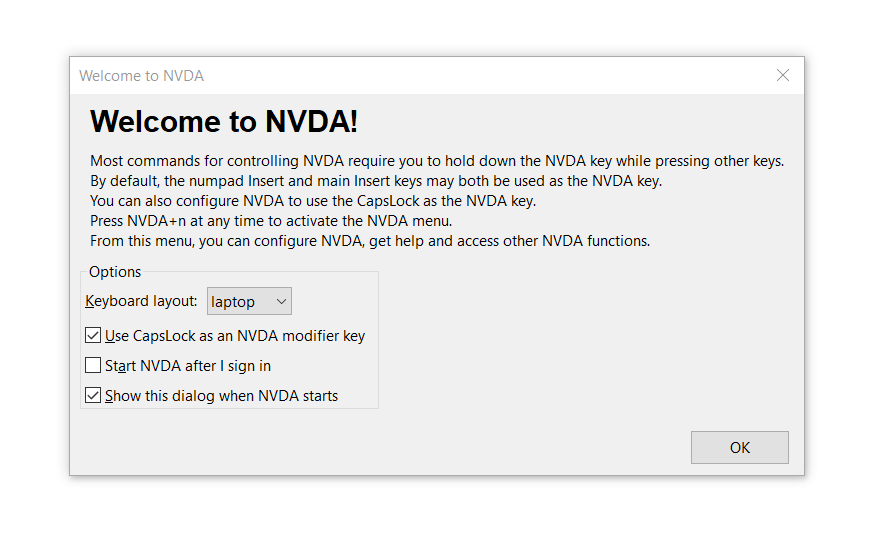Click the 'Options' group label
The image size is (875, 543).
[115, 272]
